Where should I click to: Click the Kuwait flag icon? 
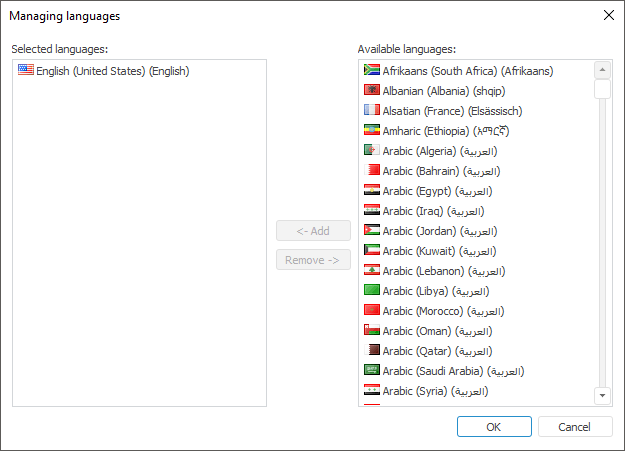click(x=371, y=250)
